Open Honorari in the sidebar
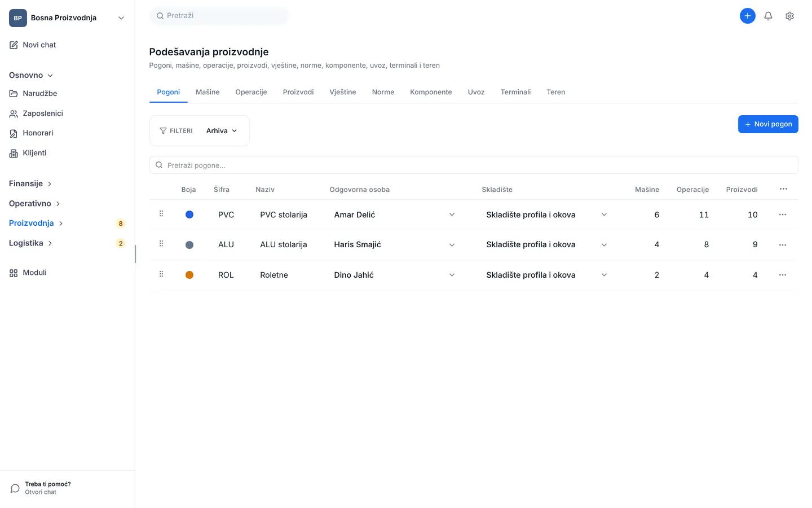812x508 pixels. pyautogui.click(x=31, y=133)
